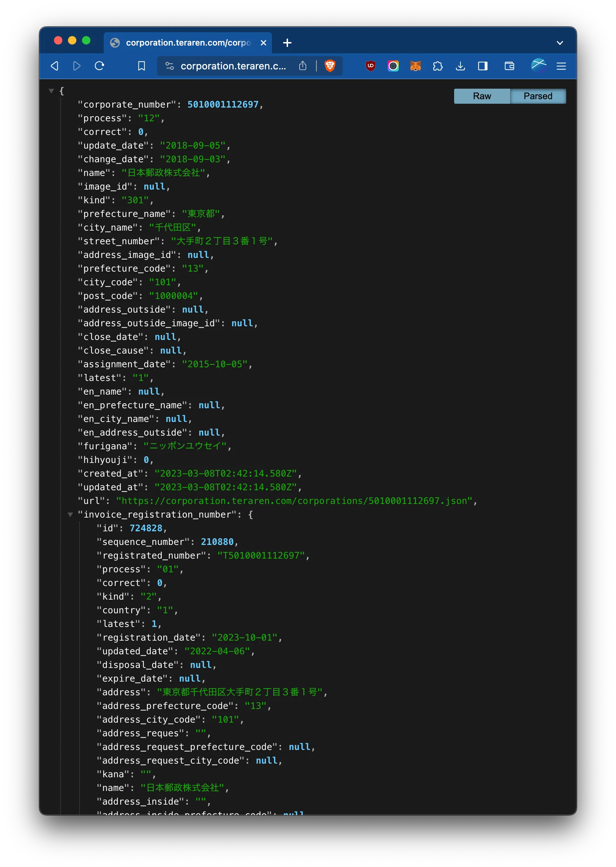616x867 pixels.
Task: Switch to Raw JSON view
Action: pos(481,96)
